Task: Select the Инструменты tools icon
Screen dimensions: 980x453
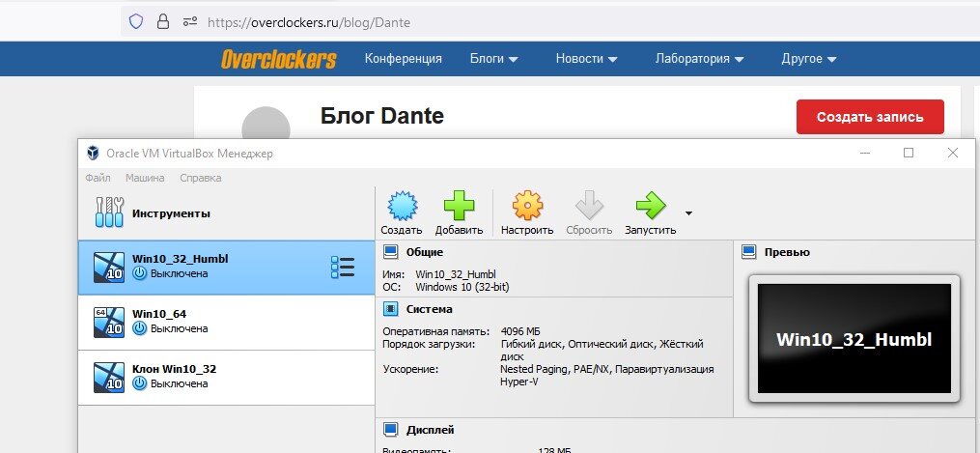Action: tap(109, 213)
